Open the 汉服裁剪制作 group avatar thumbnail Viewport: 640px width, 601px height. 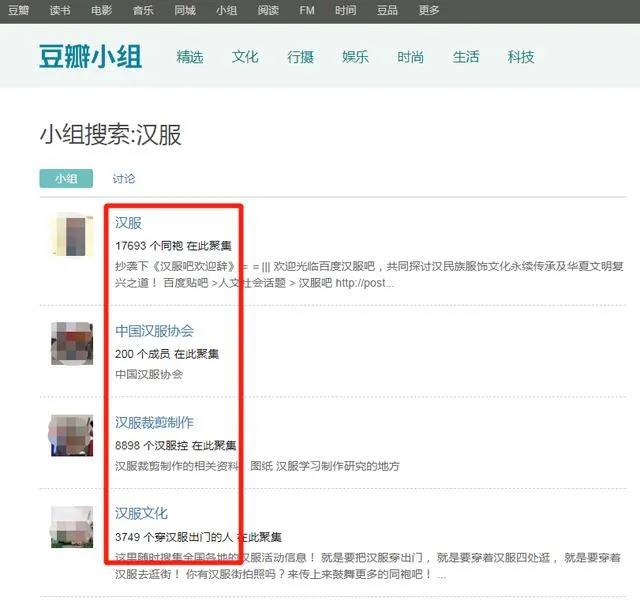coord(72,435)
